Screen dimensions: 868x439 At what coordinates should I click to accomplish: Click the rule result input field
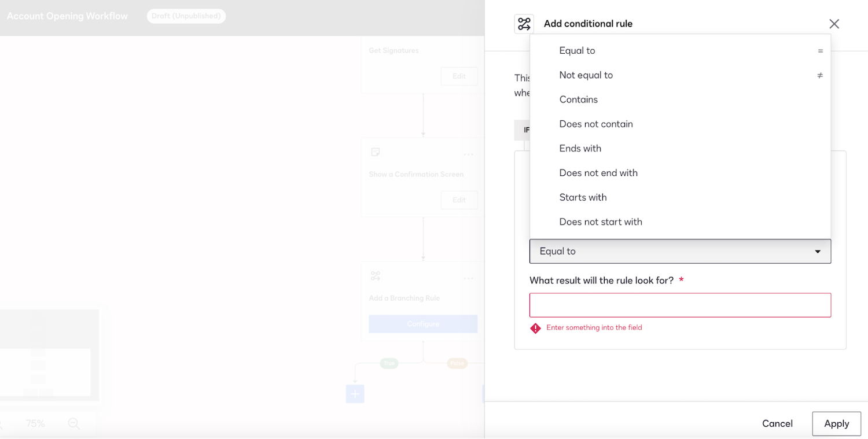click(x=680, y=305)
